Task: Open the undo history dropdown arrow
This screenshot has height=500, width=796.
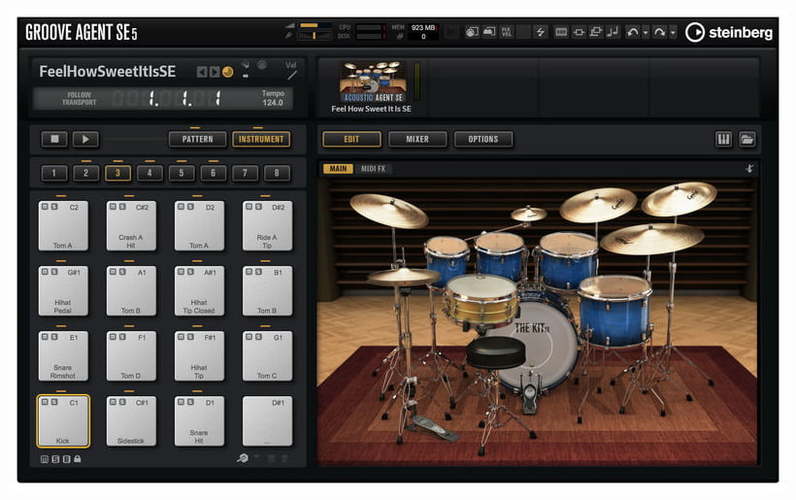Action: [645, 33]
